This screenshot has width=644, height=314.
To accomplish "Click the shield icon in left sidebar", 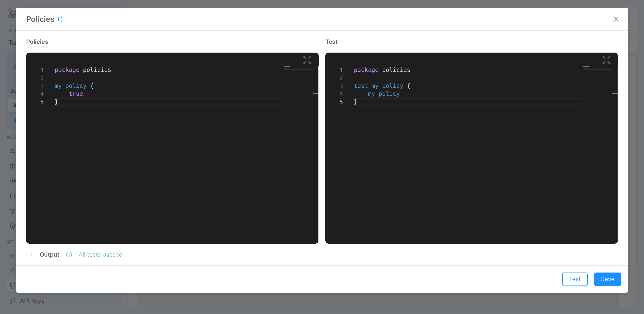I will [x=13, y=286].
